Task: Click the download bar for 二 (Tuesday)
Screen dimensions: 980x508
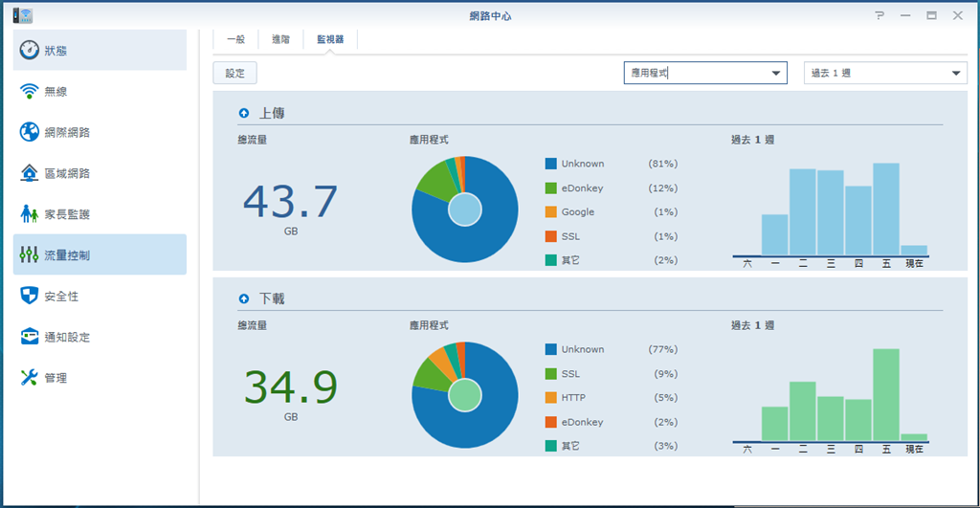Action: click(x=803, y=411)
